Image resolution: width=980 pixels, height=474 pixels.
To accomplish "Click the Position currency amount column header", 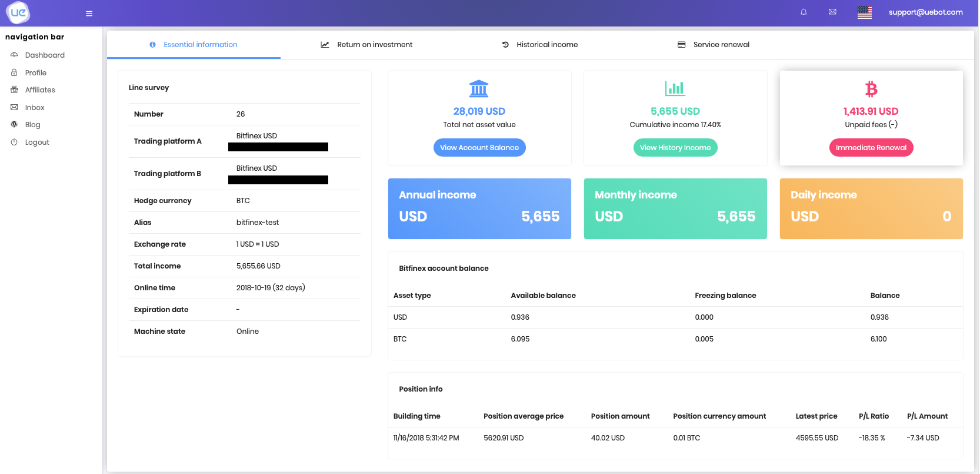I will [719, 416].
